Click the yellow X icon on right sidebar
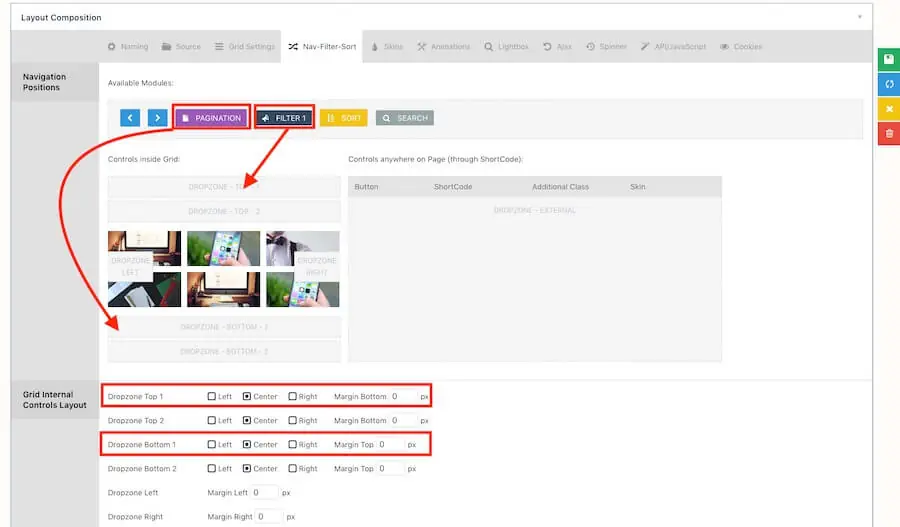 [889, 109]
